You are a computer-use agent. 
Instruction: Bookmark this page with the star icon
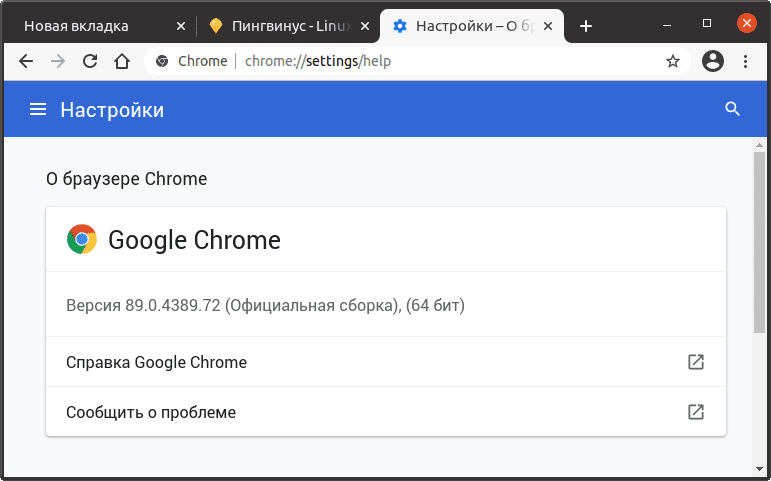[673, 61]
